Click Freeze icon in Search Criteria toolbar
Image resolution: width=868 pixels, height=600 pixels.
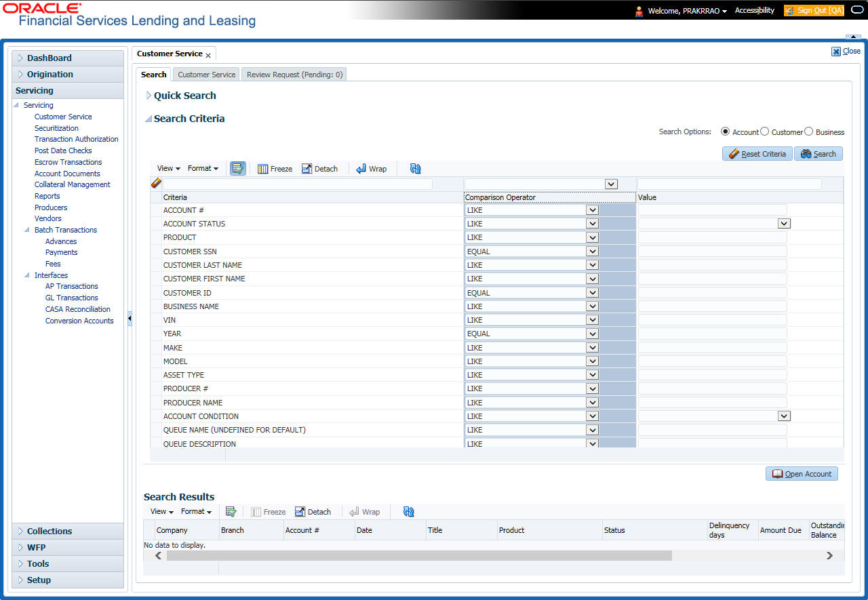coord(263,169)
